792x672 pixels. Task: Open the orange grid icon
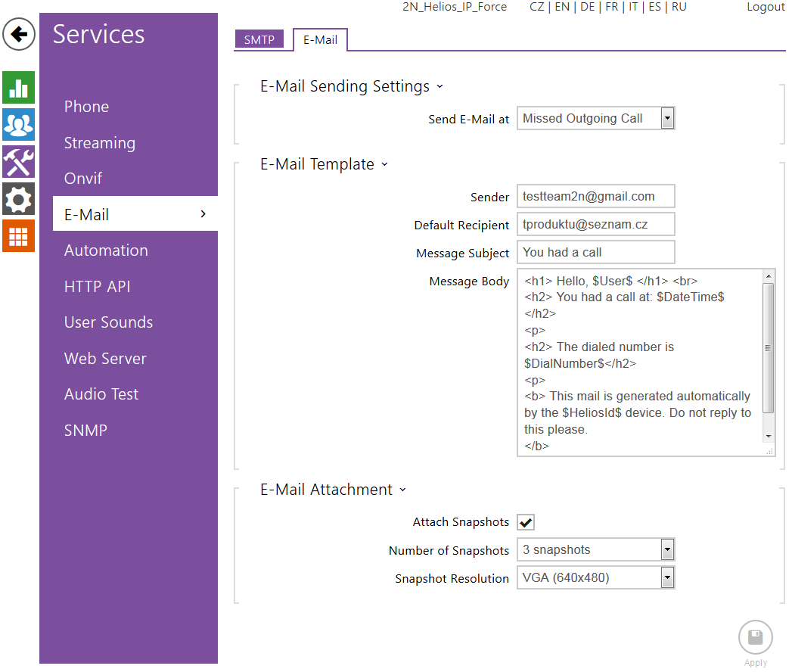[18, 236]
